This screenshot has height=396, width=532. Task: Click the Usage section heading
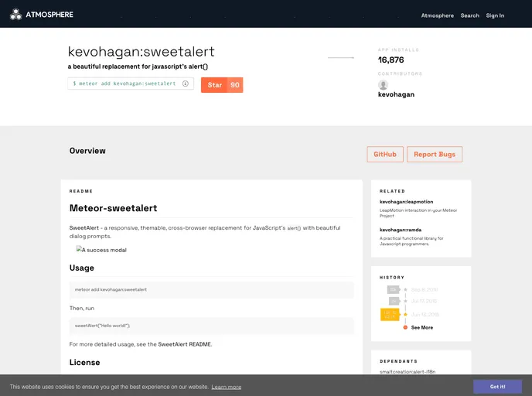pyautogui.click(x=82, y=268)
